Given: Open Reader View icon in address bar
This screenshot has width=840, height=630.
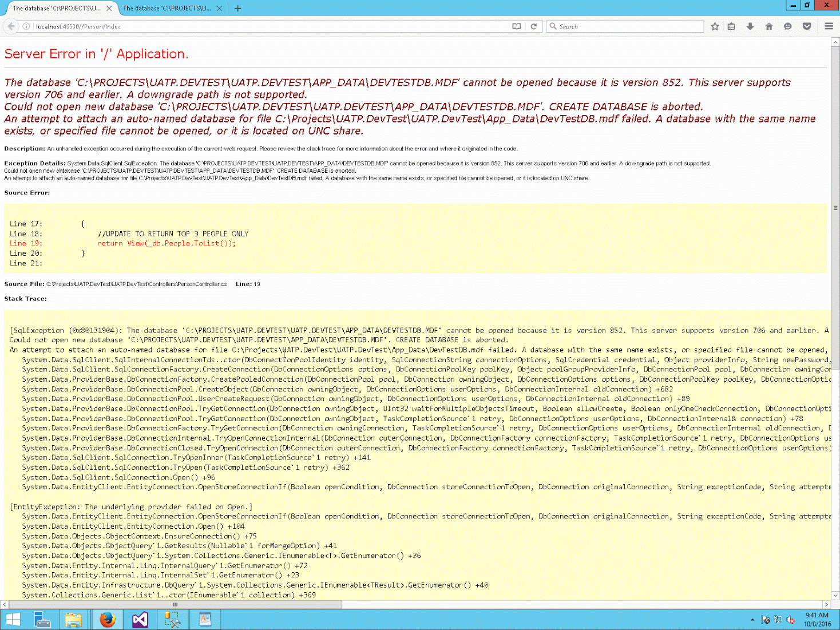Looking at the screenshot, I should pos(517,26).
